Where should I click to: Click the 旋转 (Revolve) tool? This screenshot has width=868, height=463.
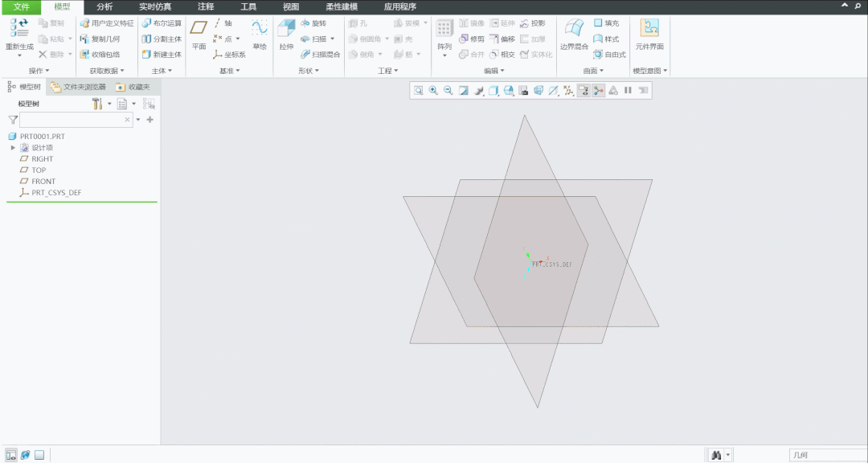[x=313, y=23]
